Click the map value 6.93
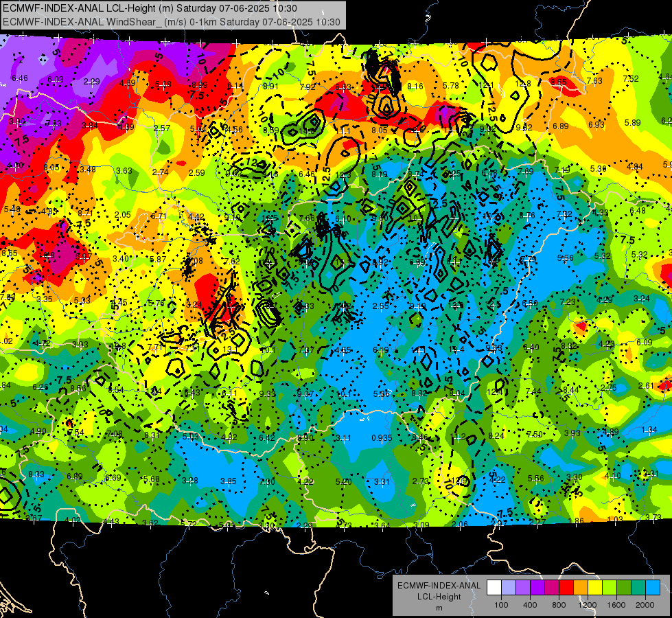The image size is (672, 618). coord(596,124)
